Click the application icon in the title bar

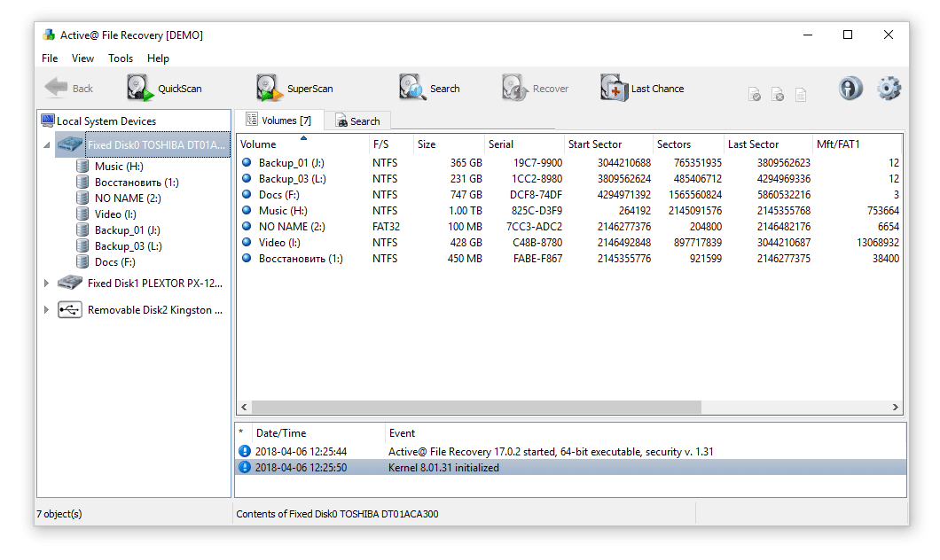49,35
